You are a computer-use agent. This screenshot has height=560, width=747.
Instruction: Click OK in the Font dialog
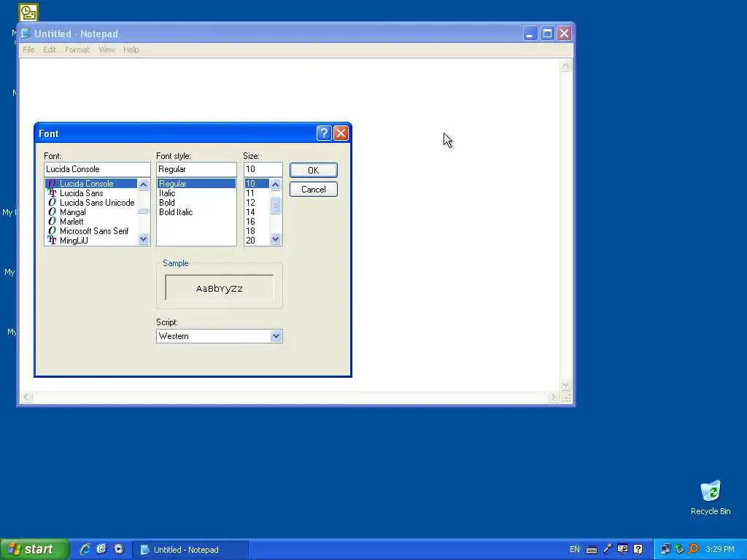click(x=313, y=170)
